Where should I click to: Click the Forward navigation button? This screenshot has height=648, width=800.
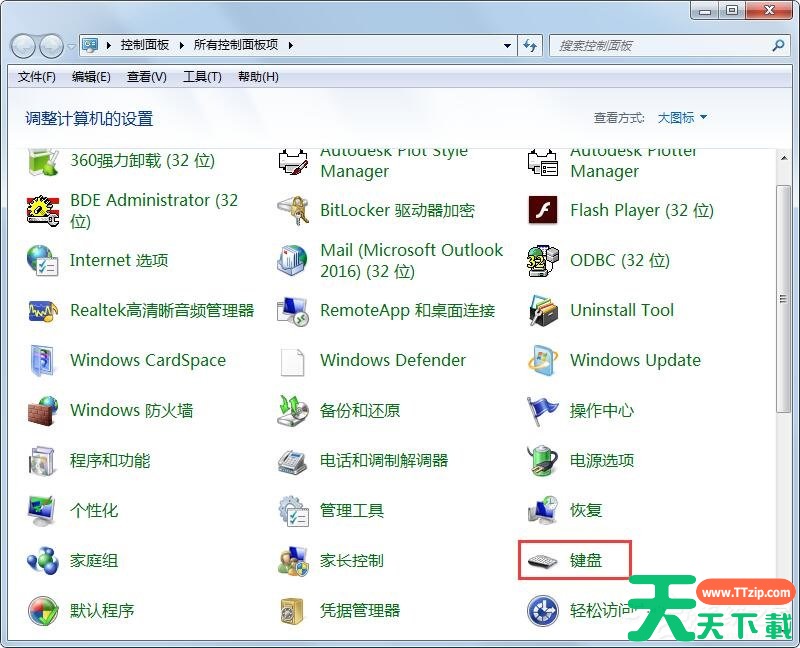(x=52, y=46)
